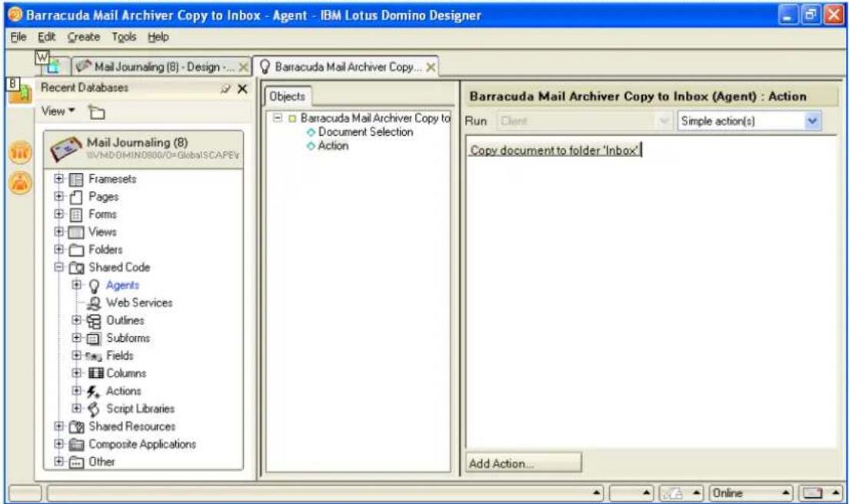The width and height of the screenshot is (849, 504).
Task: Expand the Forms node
Action: [x=59, y=214]
